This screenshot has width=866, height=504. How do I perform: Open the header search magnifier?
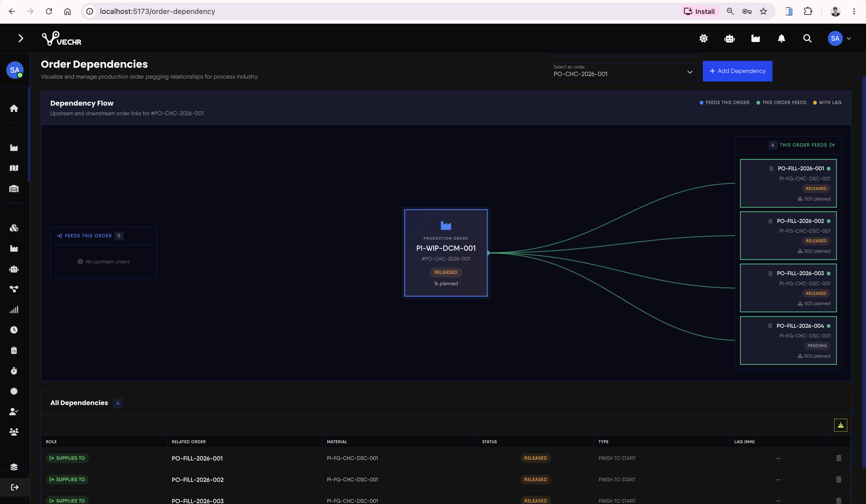[x=807, y=38]
